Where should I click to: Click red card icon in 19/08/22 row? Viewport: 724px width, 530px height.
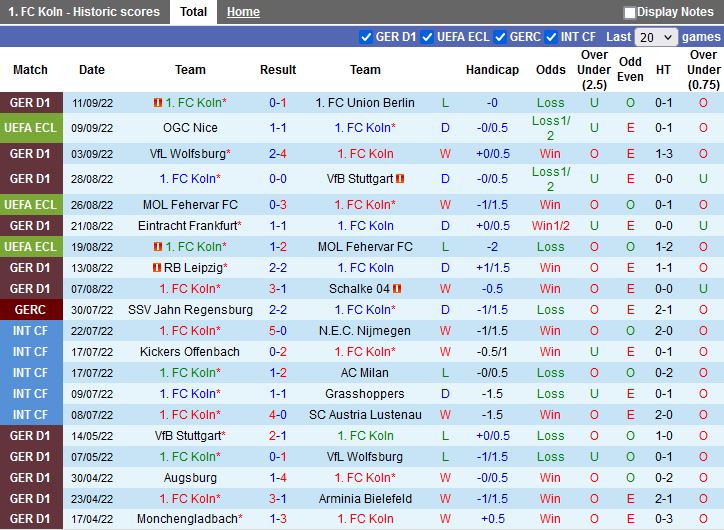(x=157, y=247)
